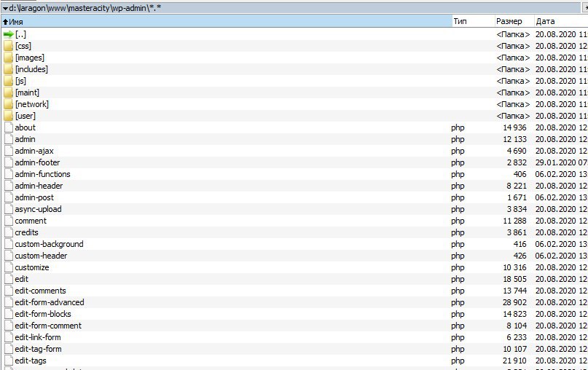Click the file icon beside comment

[x=9, y=221]
